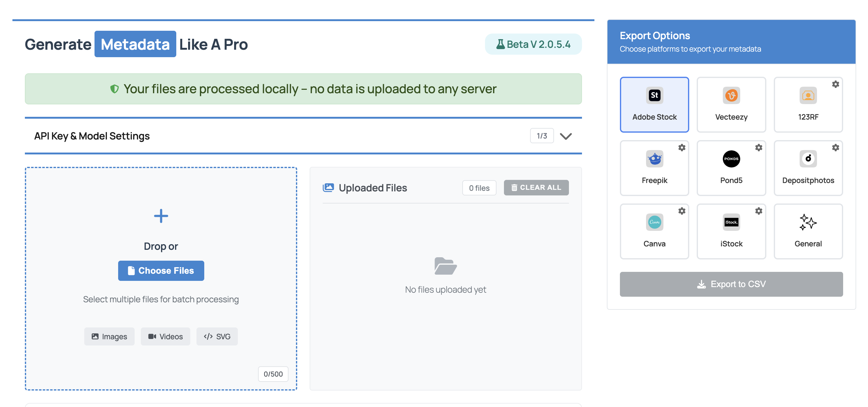
Task: Click the Beta V 2.0.5.4 version badge
Action: [533, 44]
